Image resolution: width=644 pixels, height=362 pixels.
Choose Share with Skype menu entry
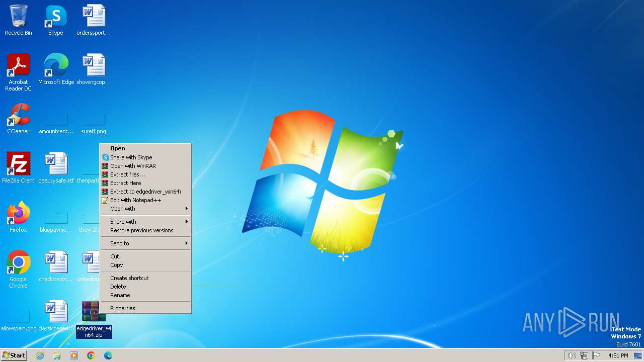(146, 157)
